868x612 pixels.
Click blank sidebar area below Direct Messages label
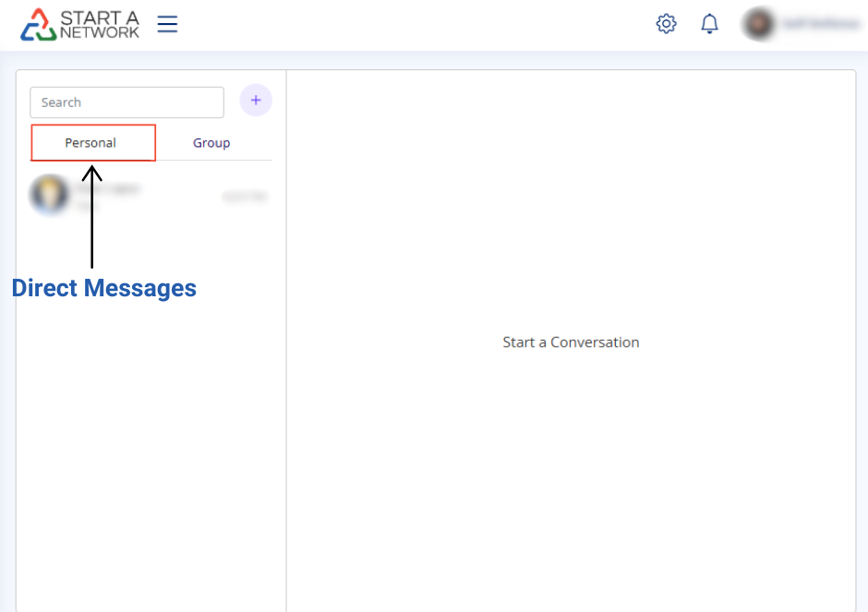coord(148,443)
